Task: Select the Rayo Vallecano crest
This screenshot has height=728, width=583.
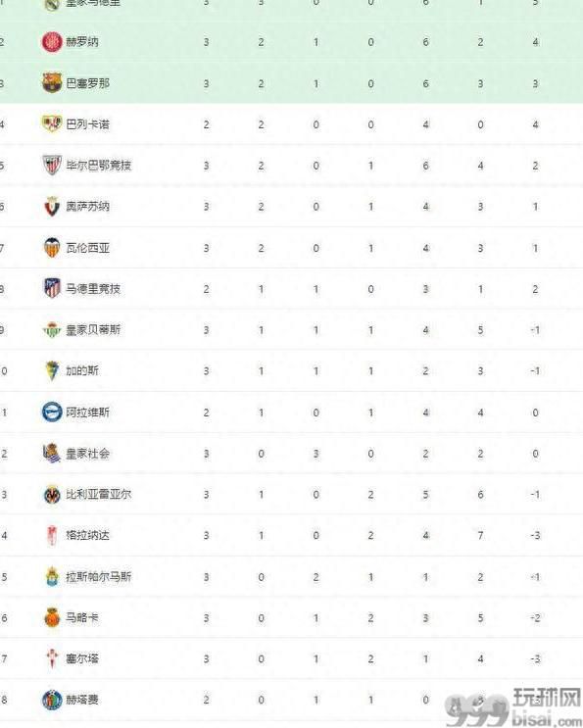Action: [x=52, y=124]
